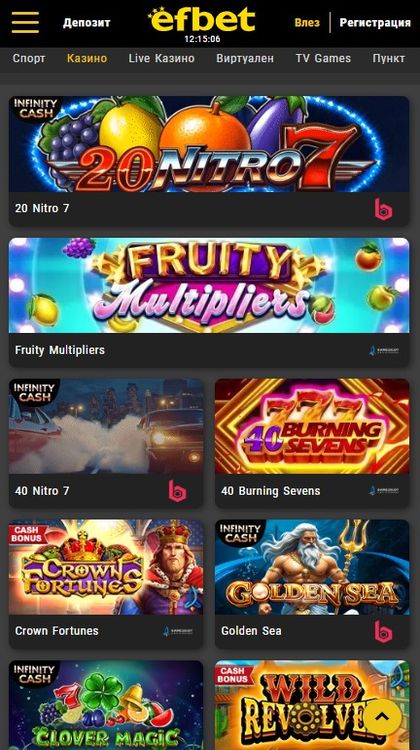Click provider logo beside Fruity Multipliers
The height and width of the screenshot is (750, 420).
click(384, 350)
